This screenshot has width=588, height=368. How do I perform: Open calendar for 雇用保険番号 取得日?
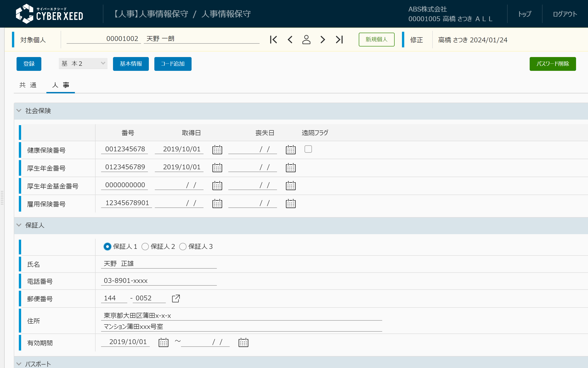[217, 204]
